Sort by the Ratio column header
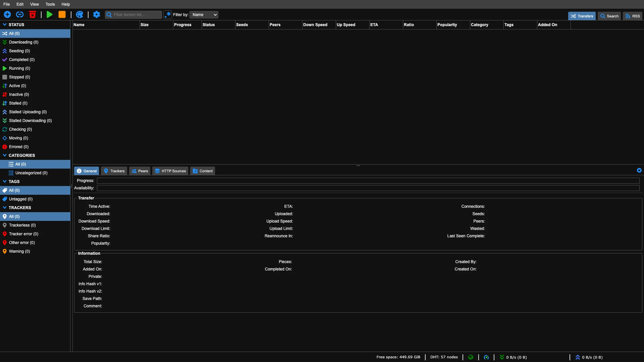The image size is (644, 362). coord(420,25)
